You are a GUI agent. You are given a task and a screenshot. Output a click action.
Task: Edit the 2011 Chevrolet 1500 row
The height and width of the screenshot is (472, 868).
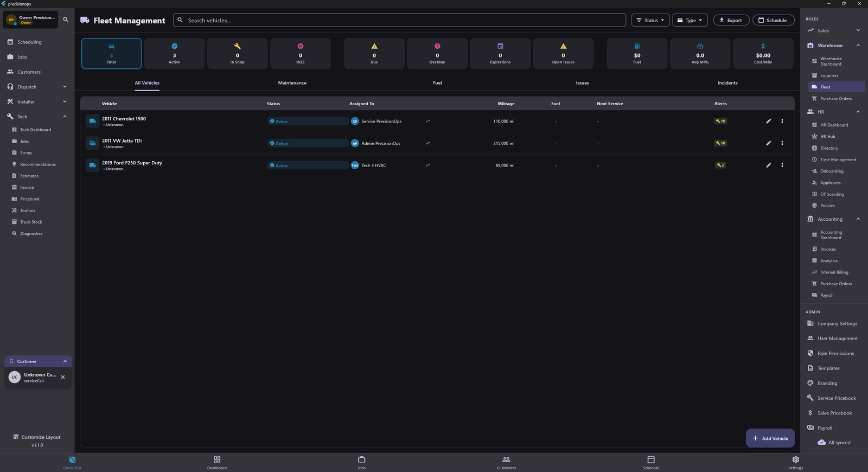(x=768, y=121)
